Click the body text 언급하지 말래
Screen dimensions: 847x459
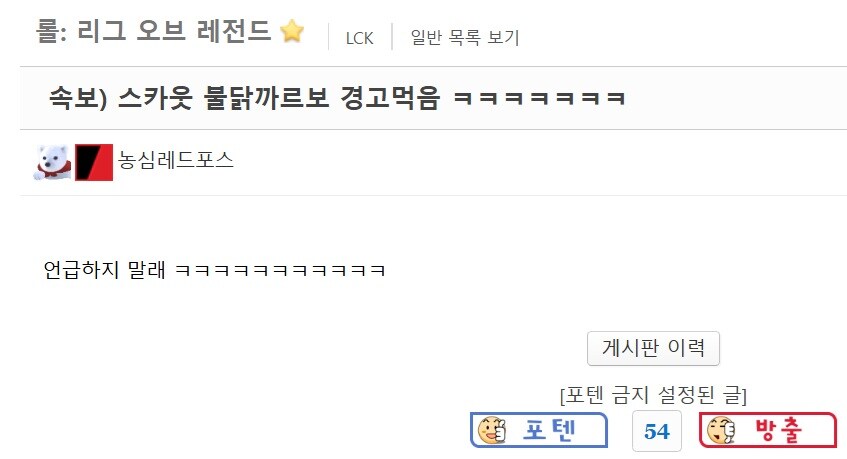tap(104, 269)
